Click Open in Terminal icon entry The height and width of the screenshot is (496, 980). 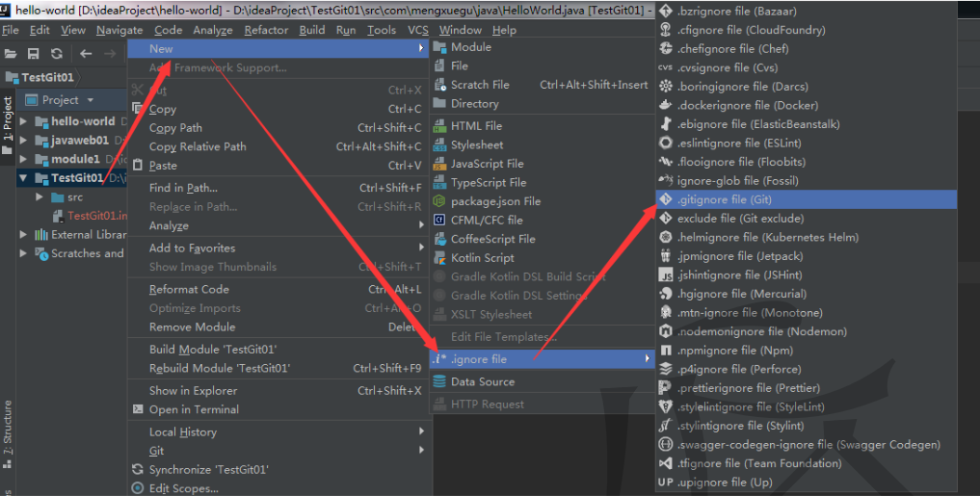[138, 409]
